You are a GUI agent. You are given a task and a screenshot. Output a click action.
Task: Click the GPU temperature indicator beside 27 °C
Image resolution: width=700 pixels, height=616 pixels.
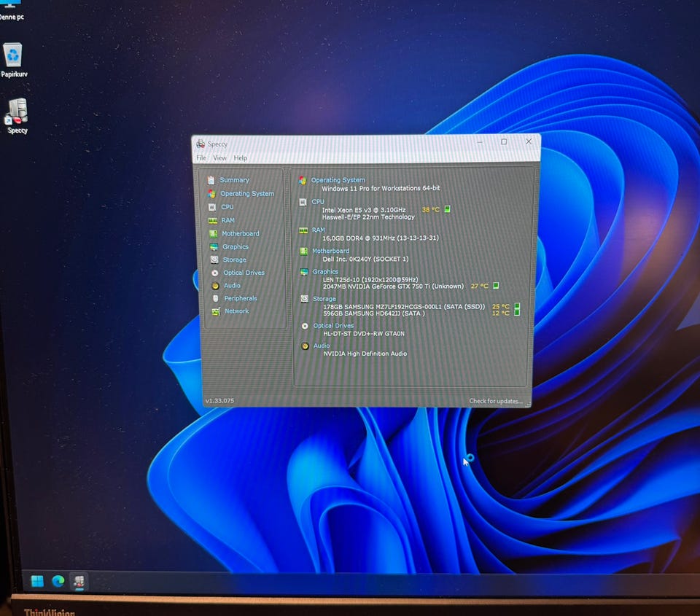click(x=496, y=286)
